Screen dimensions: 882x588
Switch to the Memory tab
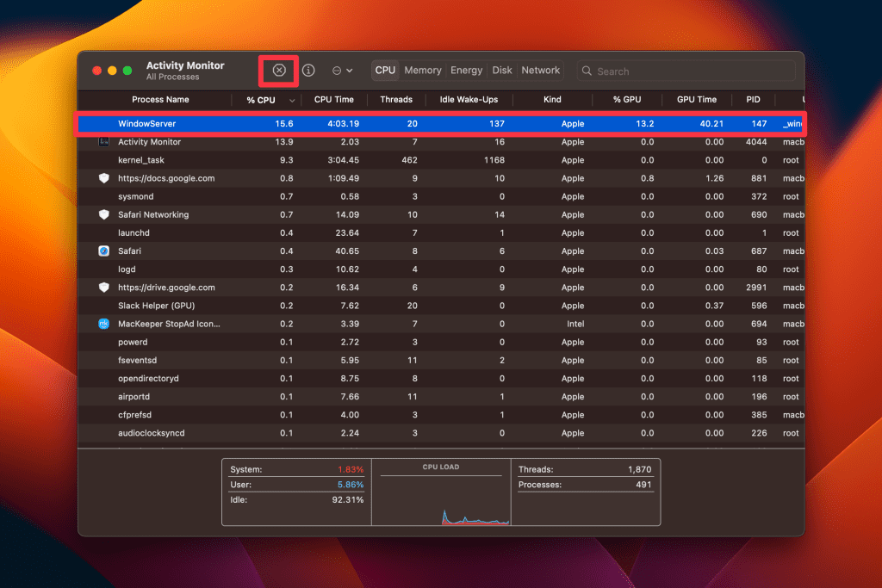click(422, 71)
